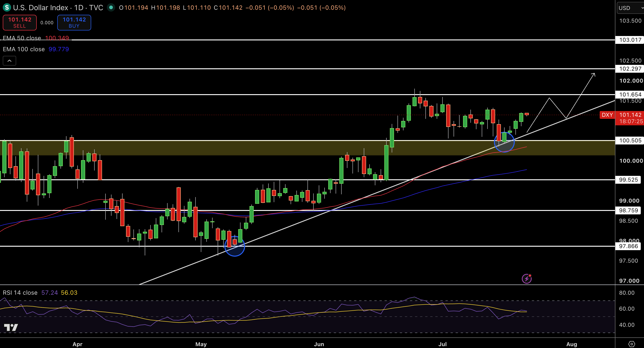Select the EMA 50 close indicator label
The height and width of the screenshot is (348, 644).
pos(22,38)
